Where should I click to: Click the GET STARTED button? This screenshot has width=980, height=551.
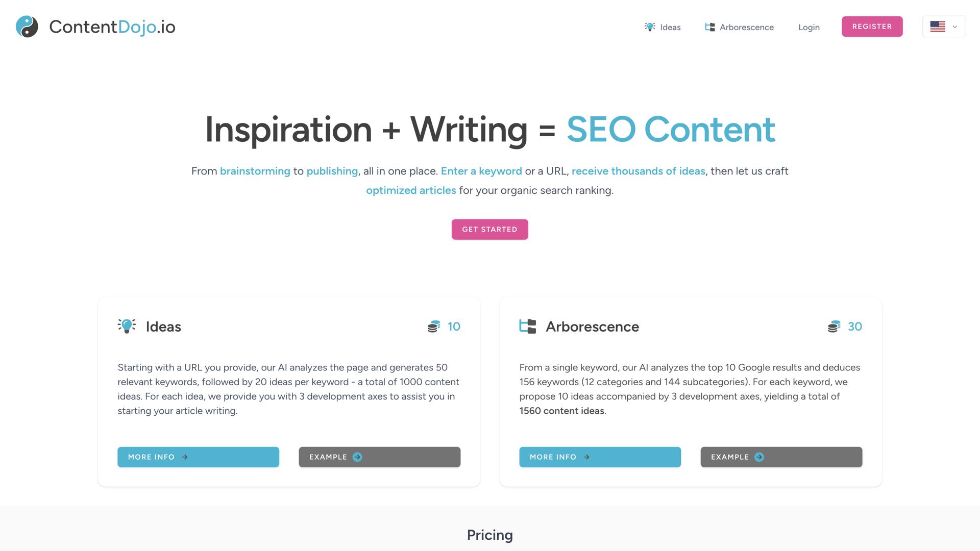point(489,229)
